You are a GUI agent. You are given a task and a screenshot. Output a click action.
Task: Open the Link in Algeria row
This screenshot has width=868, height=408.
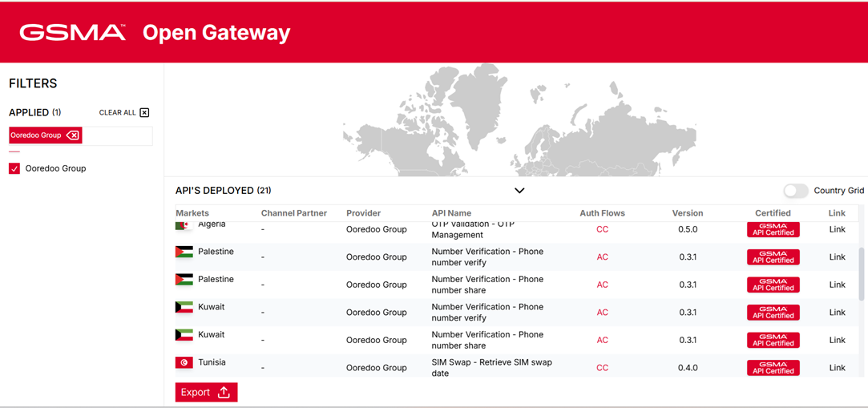(x=837, y=229)
